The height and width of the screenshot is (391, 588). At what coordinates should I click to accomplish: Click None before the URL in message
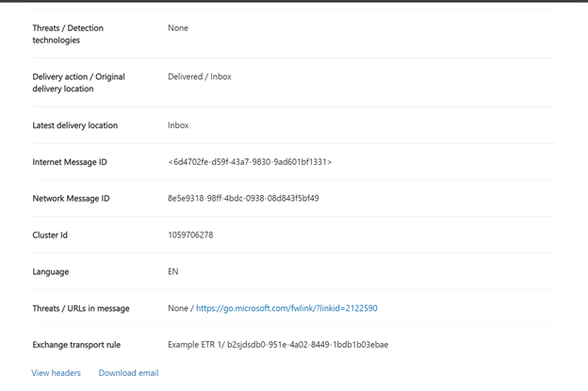pos(178,308)
